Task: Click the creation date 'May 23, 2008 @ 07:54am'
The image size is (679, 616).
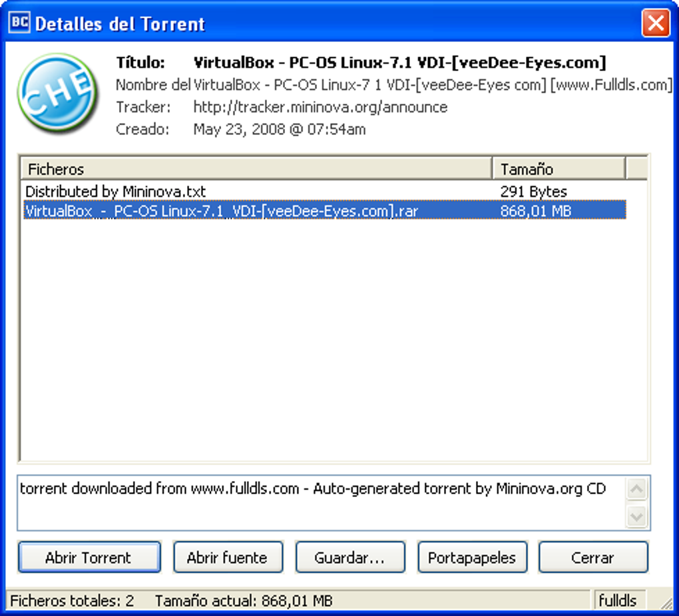Action: pyautogui.click(x=280, y=129)
